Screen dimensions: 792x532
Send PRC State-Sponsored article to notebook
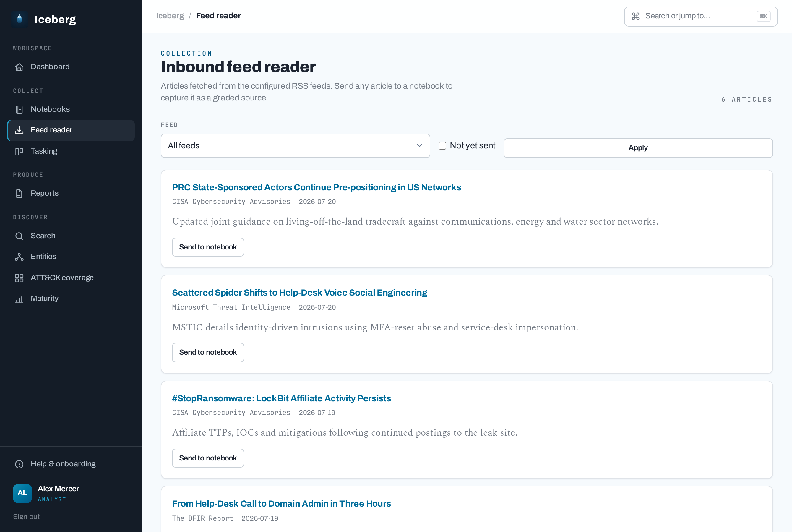point(208,247)
